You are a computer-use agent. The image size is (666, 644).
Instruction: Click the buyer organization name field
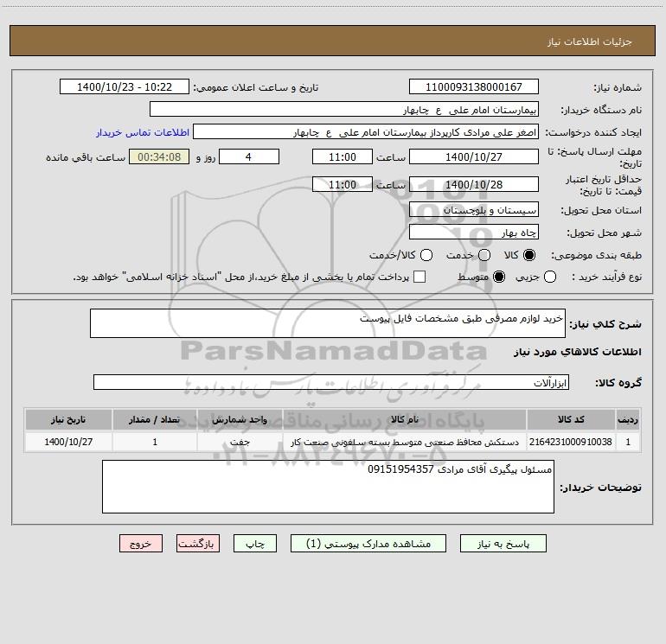click(x=344, y=110)
